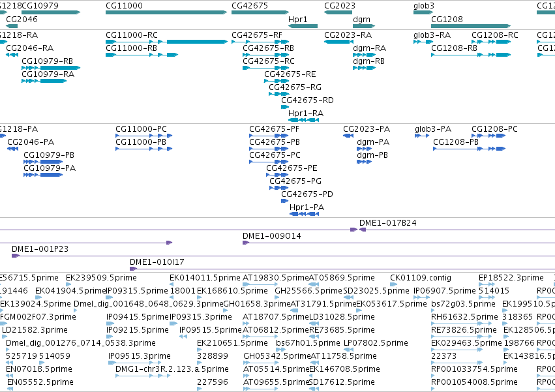Select EST label EK239509.5prime
555x392 pixels.
(x=101, y=278)
